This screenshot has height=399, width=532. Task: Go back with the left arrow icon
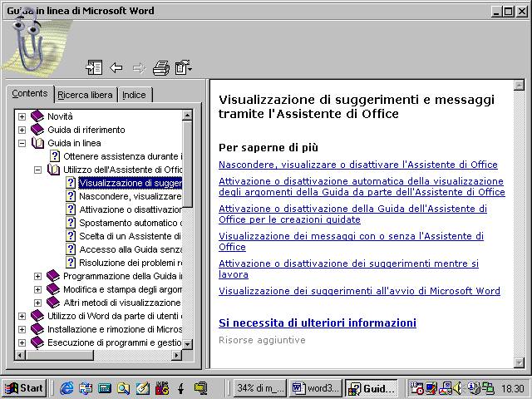coord(116,67)
